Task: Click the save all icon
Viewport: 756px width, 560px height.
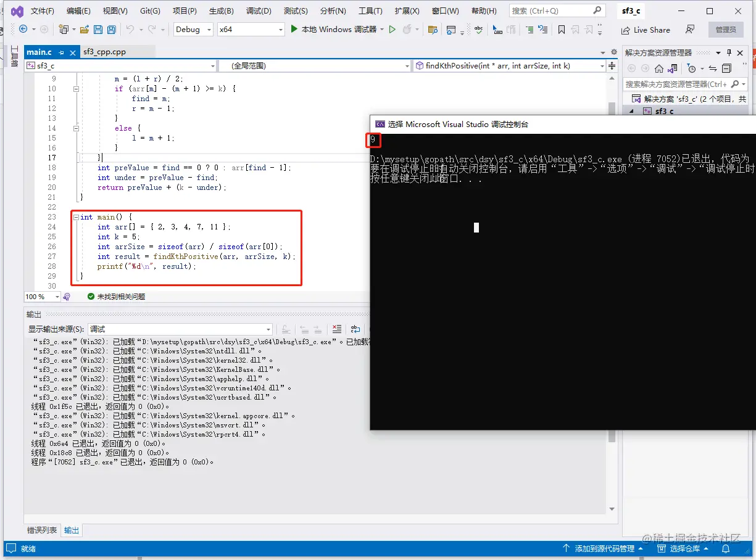Action: pos(112,29)
